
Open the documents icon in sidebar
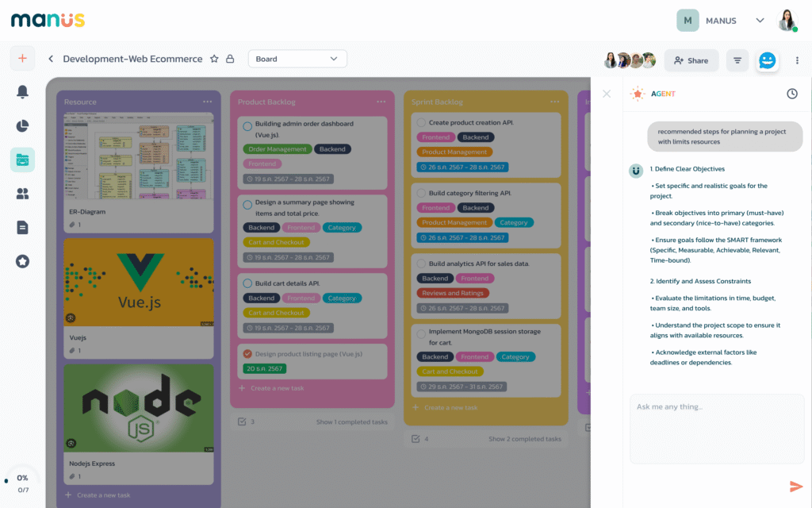coord(22,228)
